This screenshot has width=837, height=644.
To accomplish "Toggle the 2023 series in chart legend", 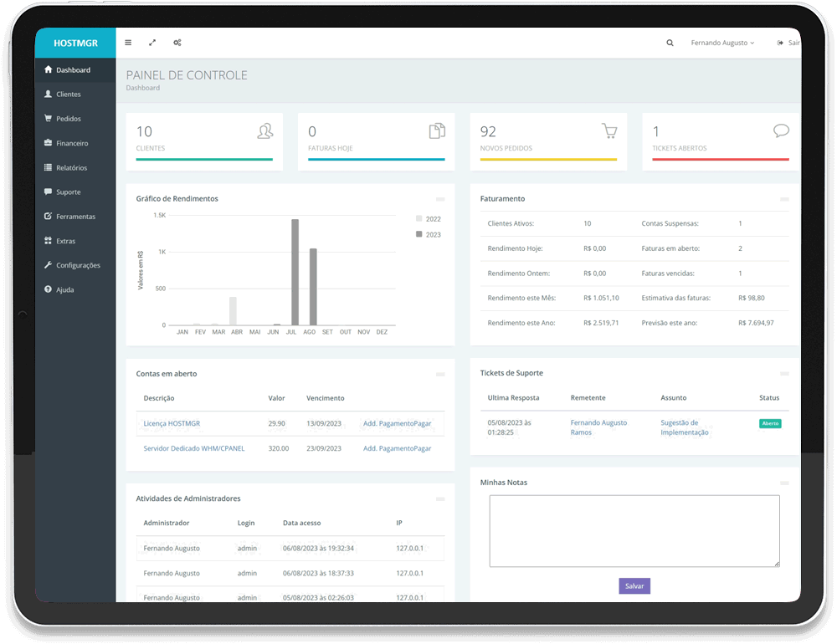I will pos(428,235).
